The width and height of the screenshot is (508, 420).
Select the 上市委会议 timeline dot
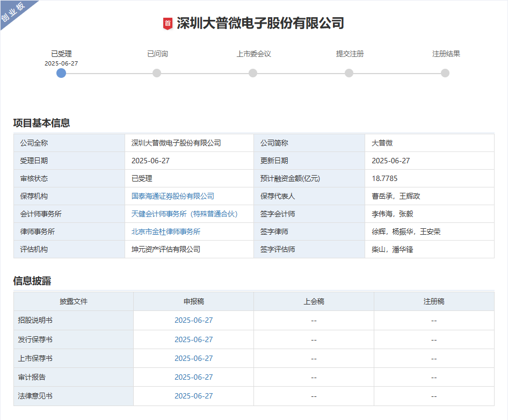[253, 73]
